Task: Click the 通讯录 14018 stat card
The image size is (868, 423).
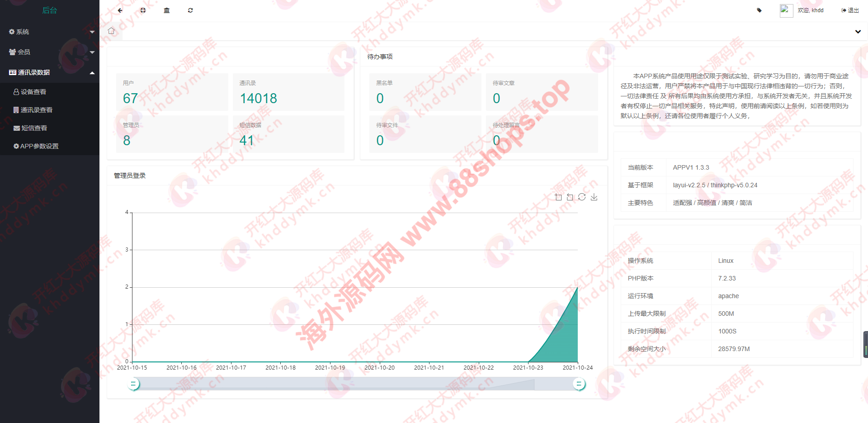Action: pyautogui.click(x=288, y=92)
